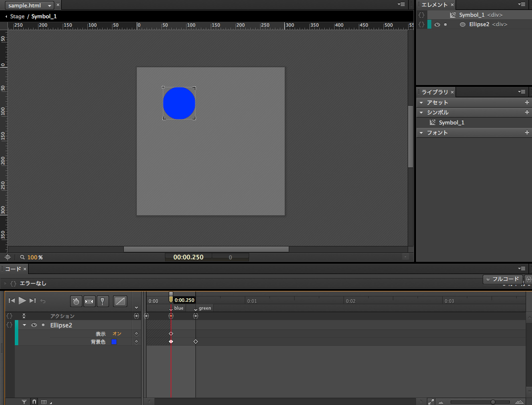Click the stage time field 00:00.250
The width and height of the screenshot is (532, 405).
189,257
